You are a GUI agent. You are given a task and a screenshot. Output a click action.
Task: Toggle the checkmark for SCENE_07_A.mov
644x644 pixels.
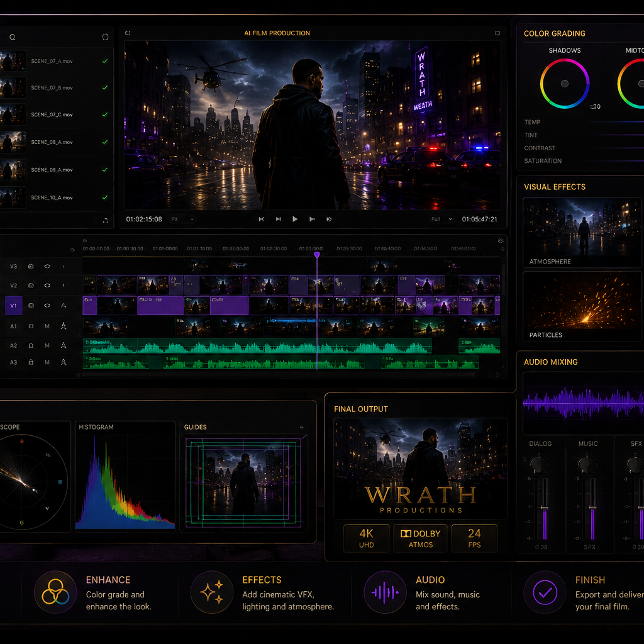tap(105, 61)
